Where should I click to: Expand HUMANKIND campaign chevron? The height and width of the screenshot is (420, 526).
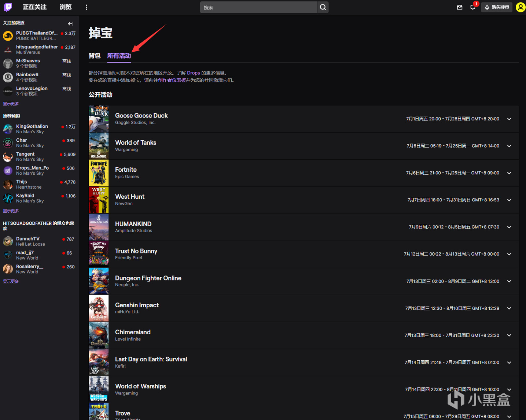509,227
